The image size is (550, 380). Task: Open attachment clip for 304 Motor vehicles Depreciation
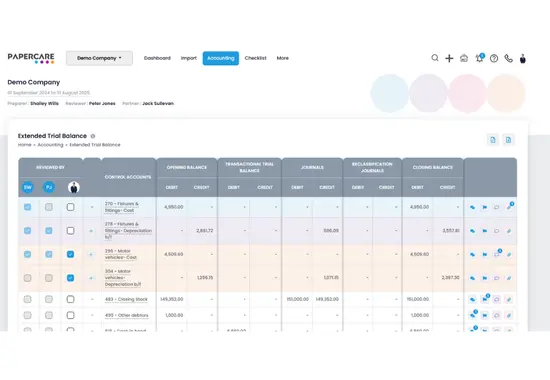tap(509, 278)
